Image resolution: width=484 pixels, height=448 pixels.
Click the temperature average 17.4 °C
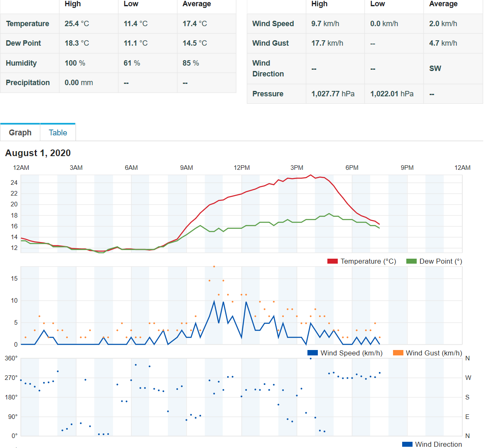[x=195, y=24]
